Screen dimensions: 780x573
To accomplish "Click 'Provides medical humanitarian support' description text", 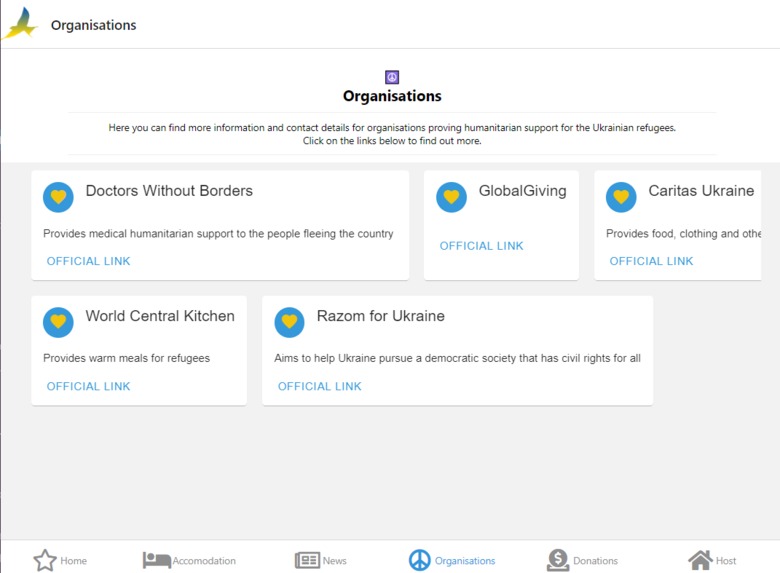I will [218, 233].
